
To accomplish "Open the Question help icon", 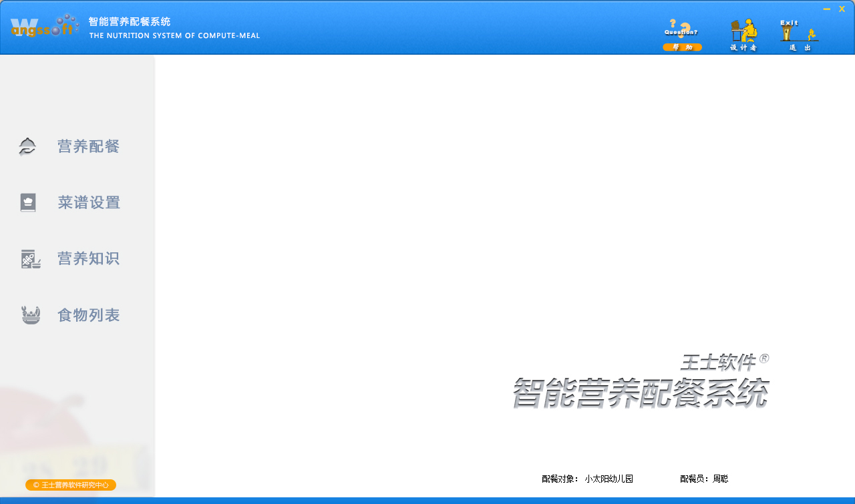I will [681, 29].
